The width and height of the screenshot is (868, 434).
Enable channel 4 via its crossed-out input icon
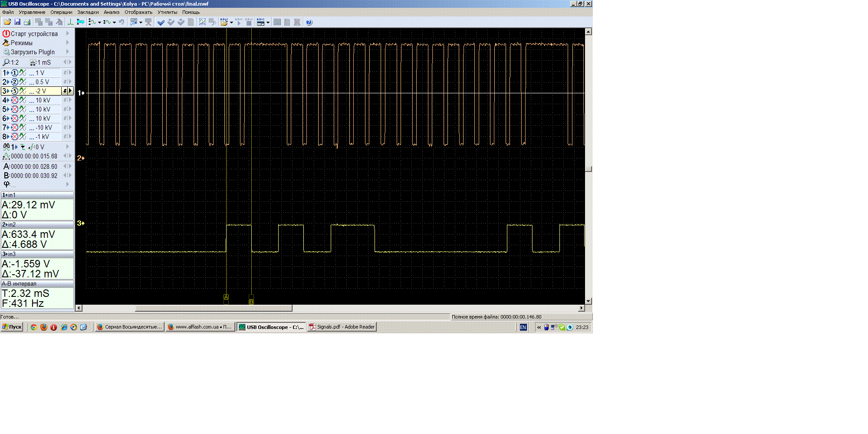click(x=15, y=100)
